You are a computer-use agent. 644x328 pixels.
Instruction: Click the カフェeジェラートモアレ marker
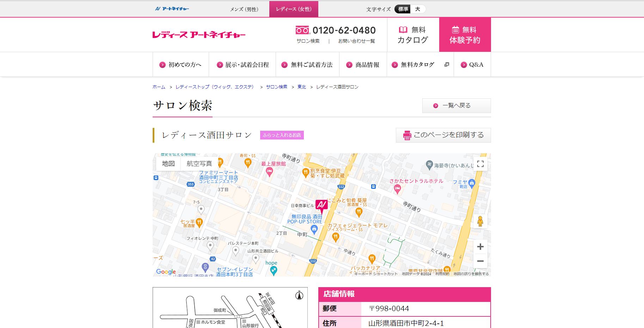[336, 237]
